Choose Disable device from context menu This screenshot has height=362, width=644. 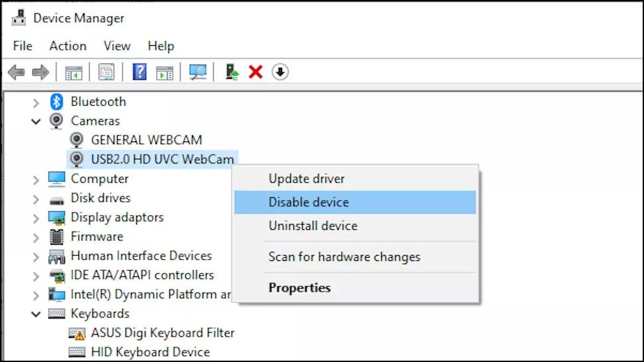(x=355, y=202)
